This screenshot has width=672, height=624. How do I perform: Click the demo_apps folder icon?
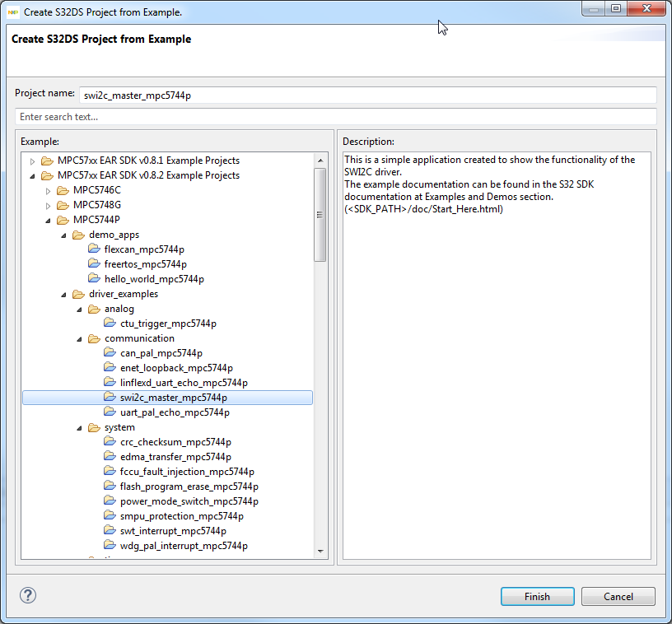coord(78,235)
